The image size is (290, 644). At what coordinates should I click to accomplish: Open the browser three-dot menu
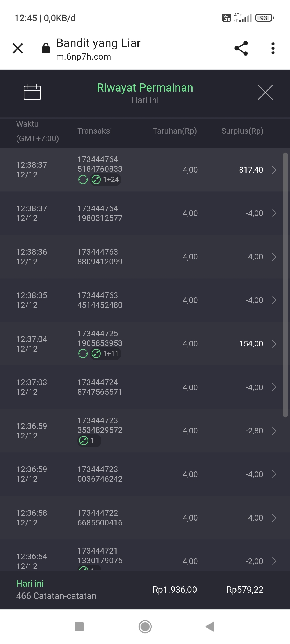click(273, 49)
